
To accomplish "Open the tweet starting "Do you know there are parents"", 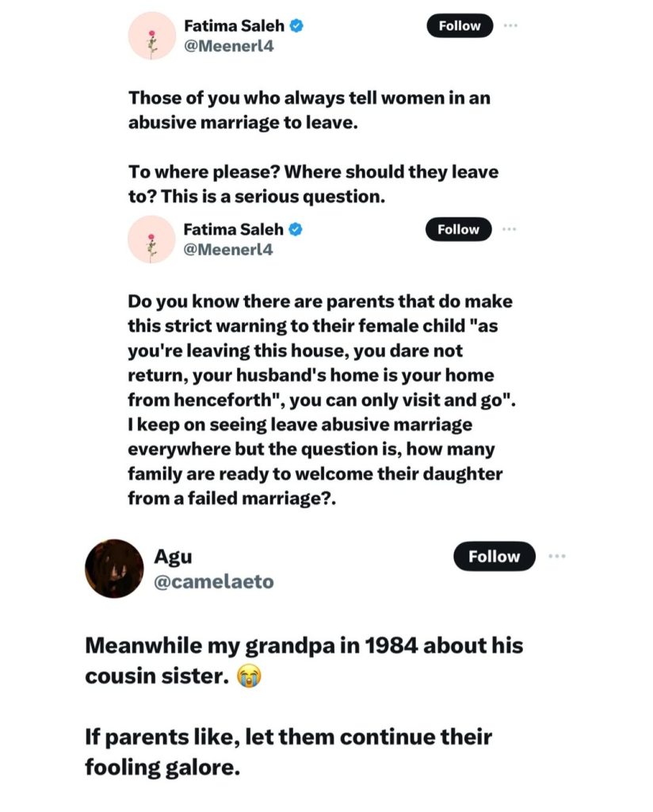I will (322, 400).
